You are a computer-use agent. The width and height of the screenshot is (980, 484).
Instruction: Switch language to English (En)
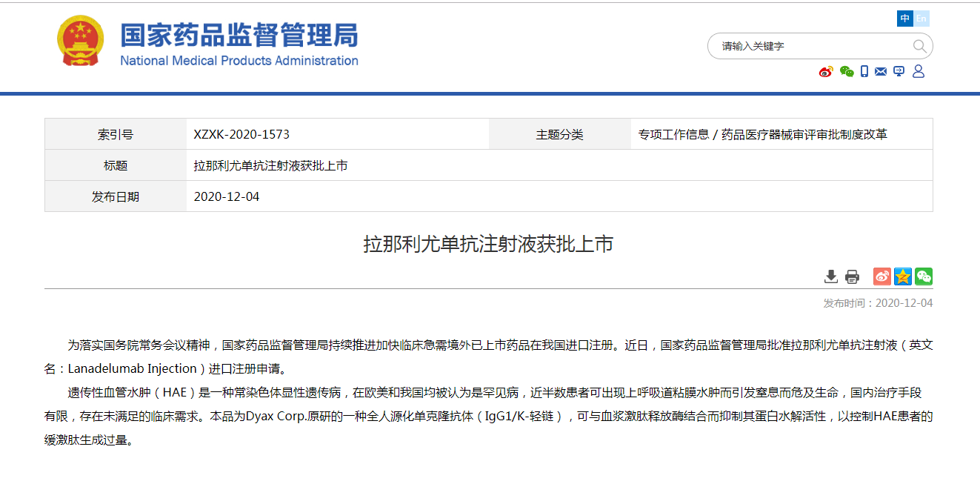(x=921, y=19)
